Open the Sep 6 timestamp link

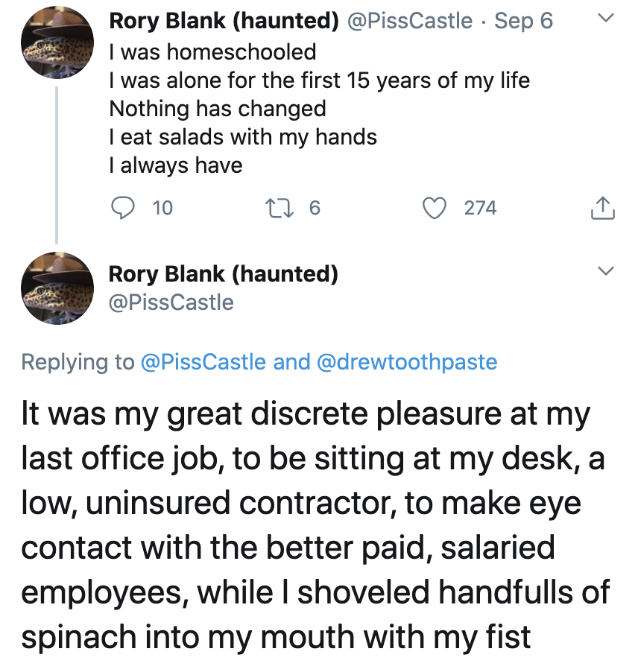[x=523, y=21]
